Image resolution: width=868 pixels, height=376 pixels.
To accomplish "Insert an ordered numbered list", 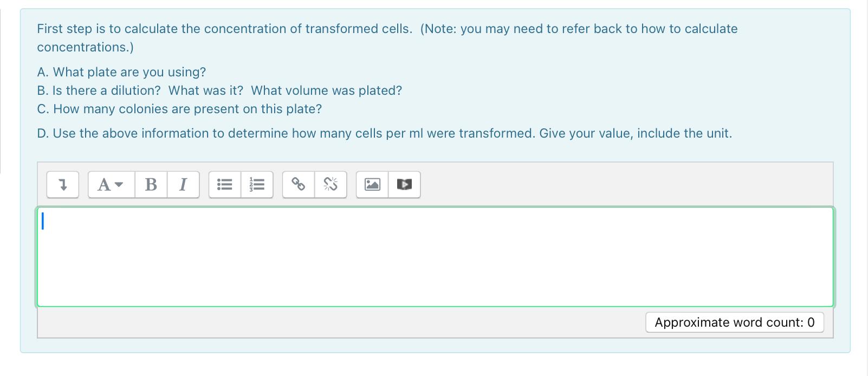I will click(x=256, y=185).
